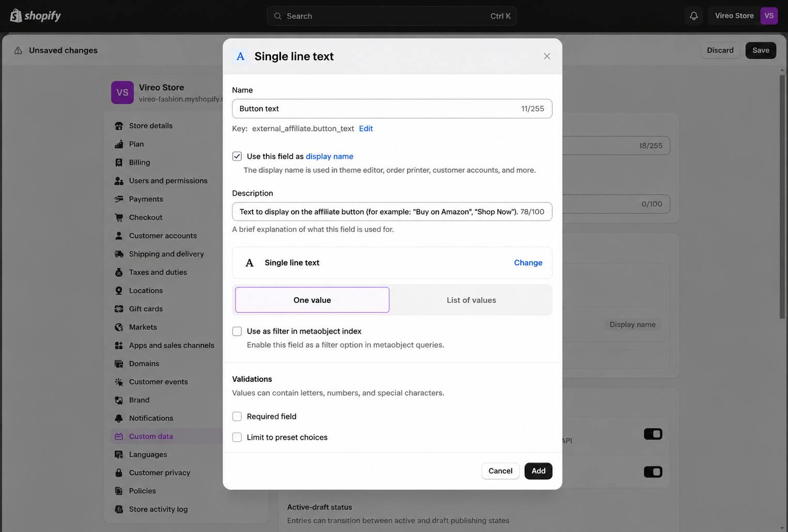Click the Payments sidebar icon

click(119, 199)
